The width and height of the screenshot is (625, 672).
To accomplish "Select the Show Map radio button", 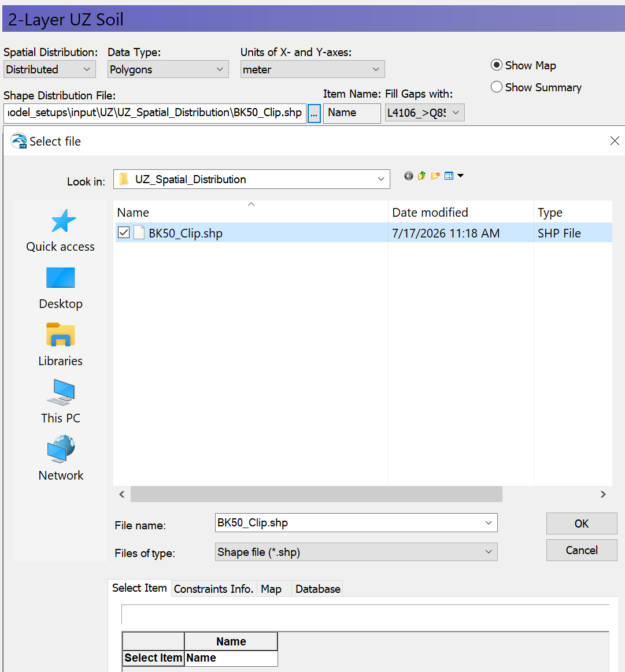I will click(496, 65).
